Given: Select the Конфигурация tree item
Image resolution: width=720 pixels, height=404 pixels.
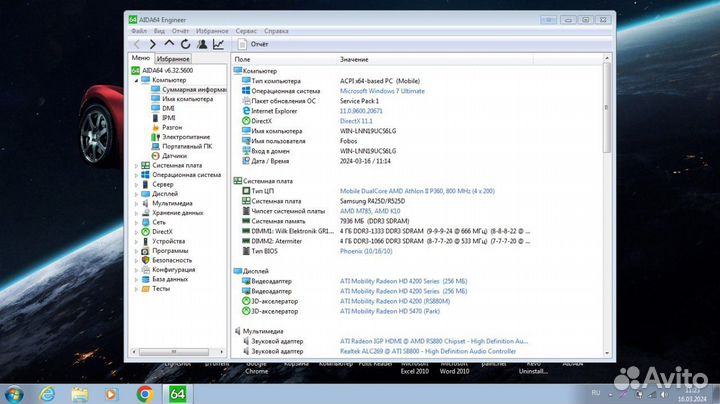Looking at the screenshot, I should click(x=174, y=269).
